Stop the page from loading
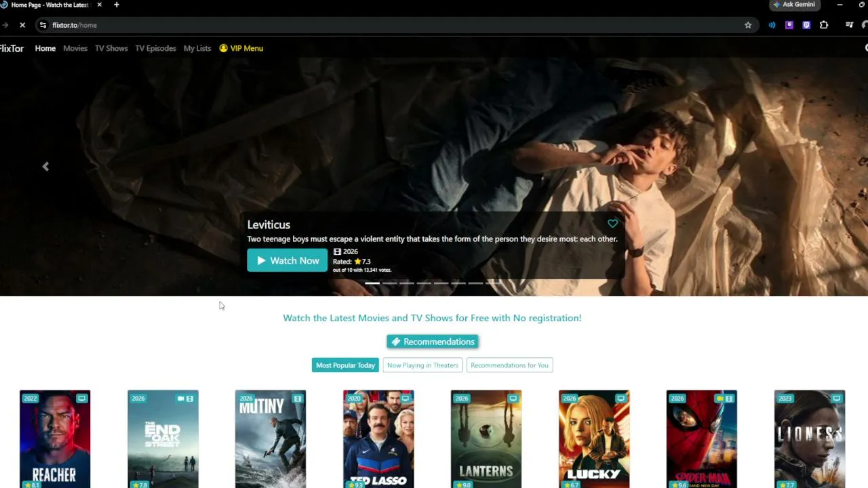Screen dimensions: 868x488 22,25
